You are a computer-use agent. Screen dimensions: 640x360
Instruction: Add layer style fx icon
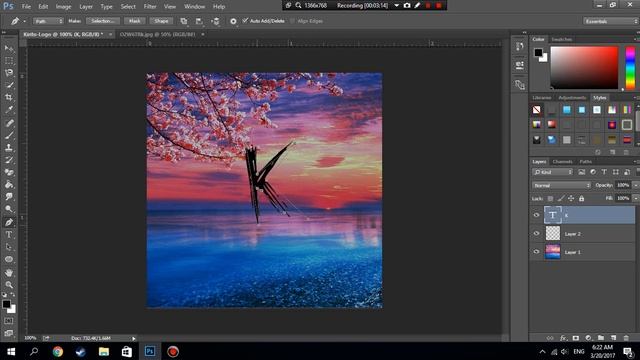563,338
